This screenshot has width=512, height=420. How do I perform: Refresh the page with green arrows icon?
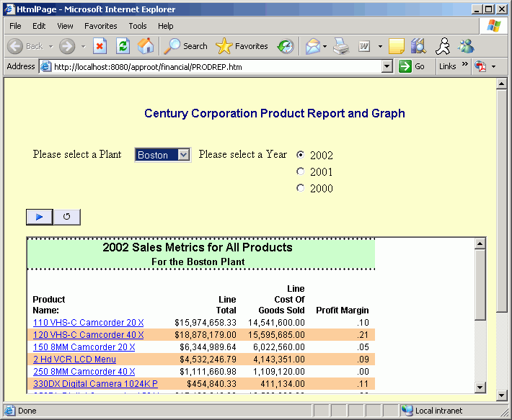pos(123,46)
